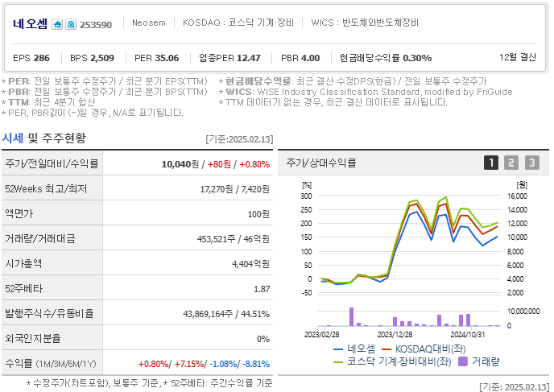Click the 네오셈 blue legend entry
Screen dimensions: 554x392
click(354, 349)
